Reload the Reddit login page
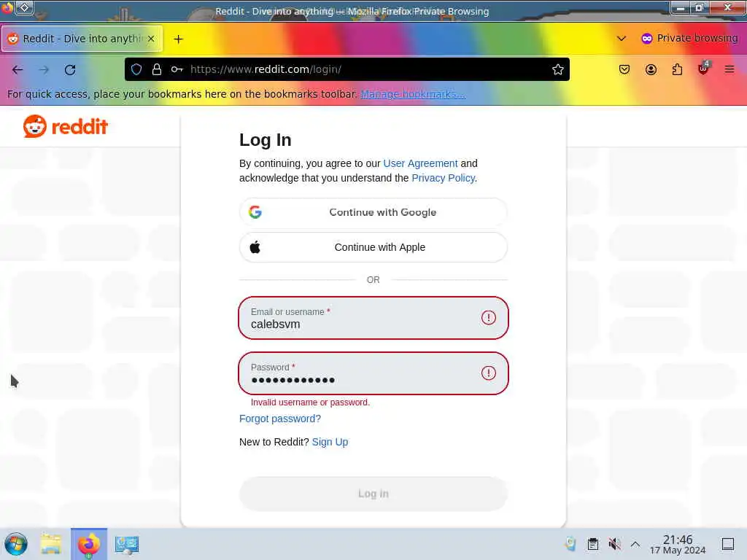Screen dimensions: 747x560 click(x=70, y=69)
